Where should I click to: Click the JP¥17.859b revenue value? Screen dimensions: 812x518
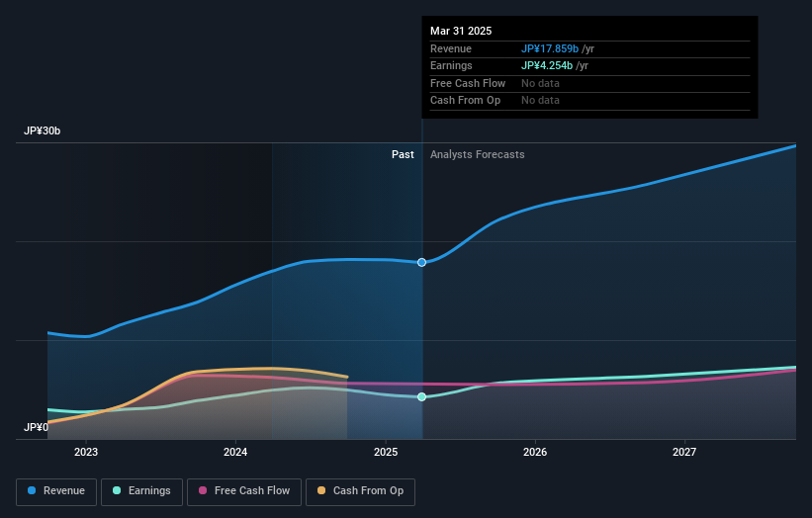[x=550, y=48]
